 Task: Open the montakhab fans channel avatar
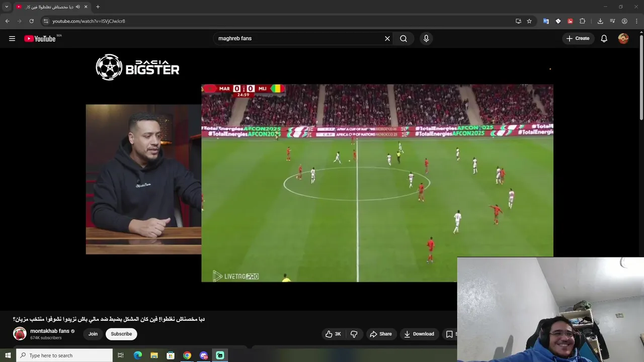20,334
